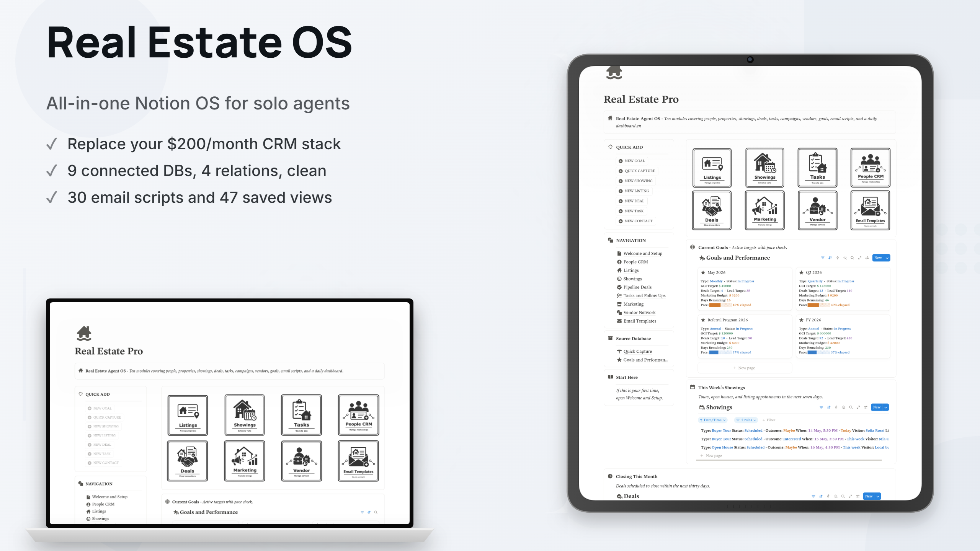Click the filter icon in the tablet Goals and Performance toolbar
Image resolution: width=980 pixels, height=551 pixels.
pyautogui.click(x=823, y=258)
